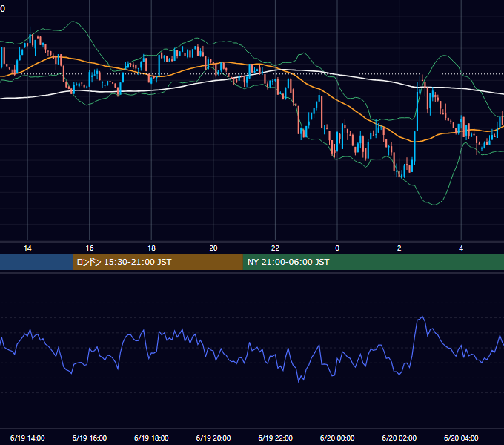Click the 6/19 22:00 time label
The height and width of the screenshot is (445, 504).
[276, 438]
